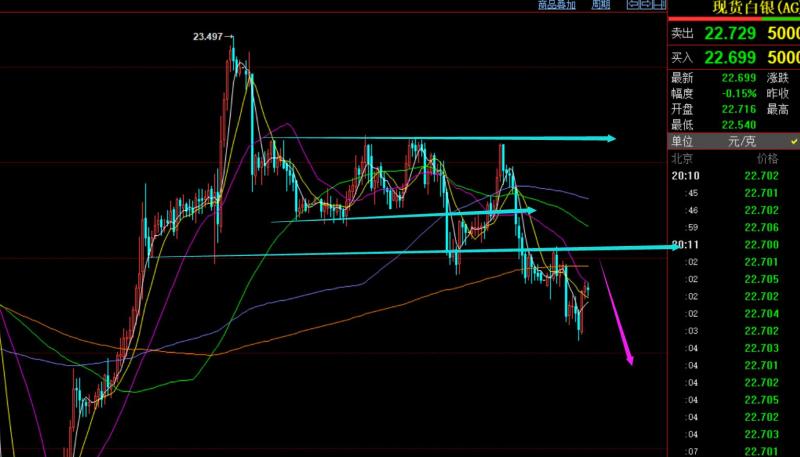Click the 北京 time column header
Screen dimensions: 800x457
(x=684, y=158)
